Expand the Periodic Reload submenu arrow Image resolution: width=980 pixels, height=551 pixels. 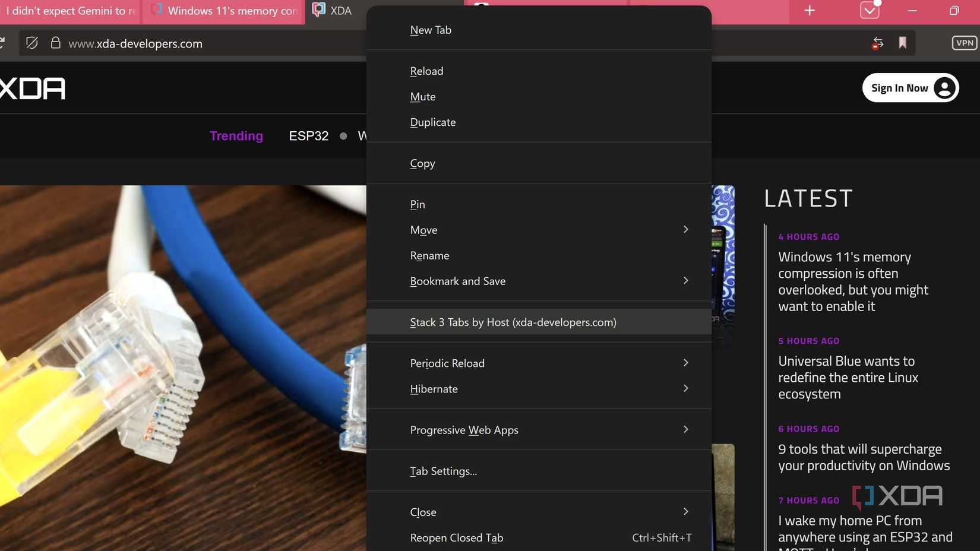point(685,362)
